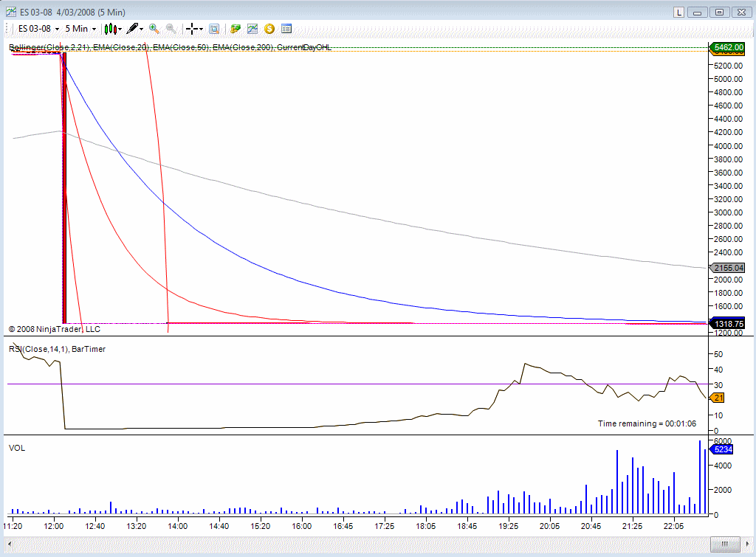Screen dimensions: 756x557
Task: Click the RSI(Close,14,1), BarTimer label
Action: pyautogui.click(x=58, y=349)
